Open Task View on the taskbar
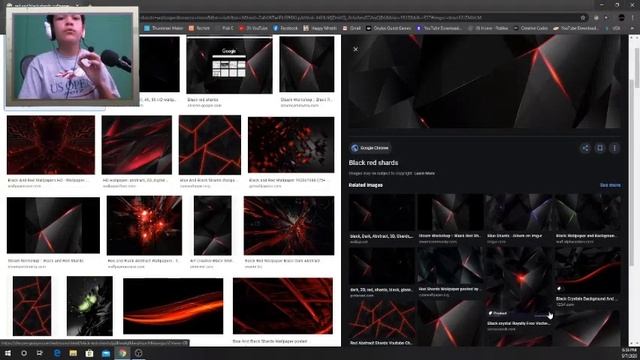The image size is (640, 360). (x=40, y=353)
